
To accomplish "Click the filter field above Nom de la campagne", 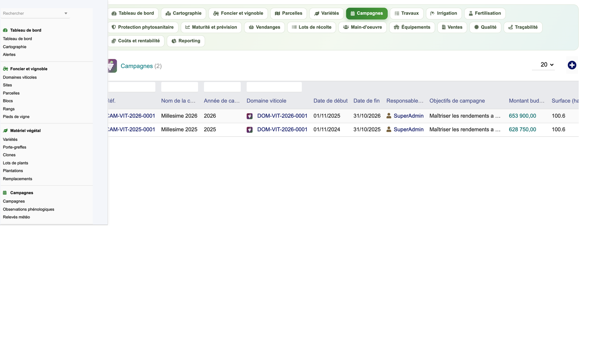I will coord(179,87).
